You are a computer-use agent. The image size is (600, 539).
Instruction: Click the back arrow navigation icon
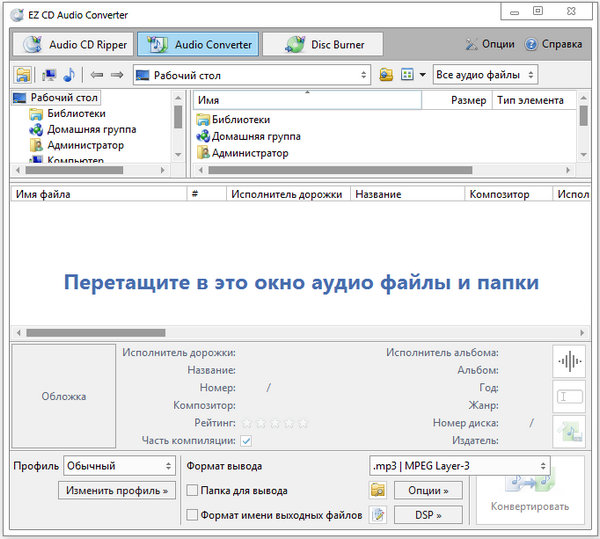[97, 75]
